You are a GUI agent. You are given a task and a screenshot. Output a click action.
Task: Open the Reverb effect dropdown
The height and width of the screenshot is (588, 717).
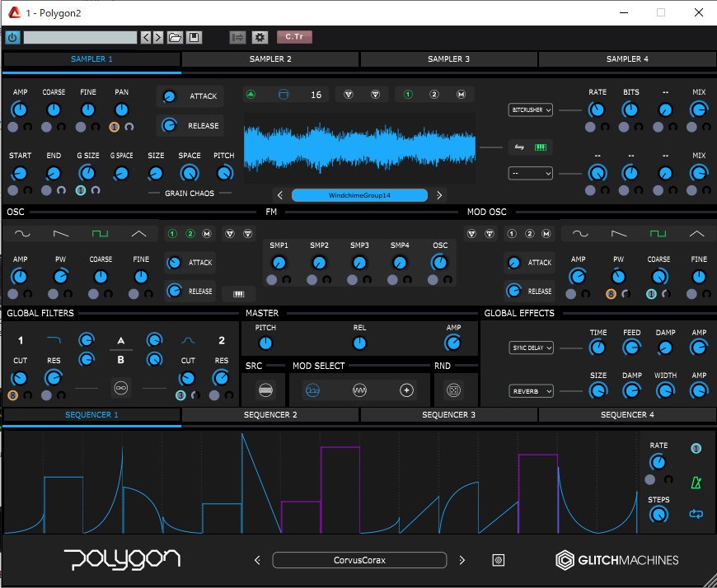531,391
